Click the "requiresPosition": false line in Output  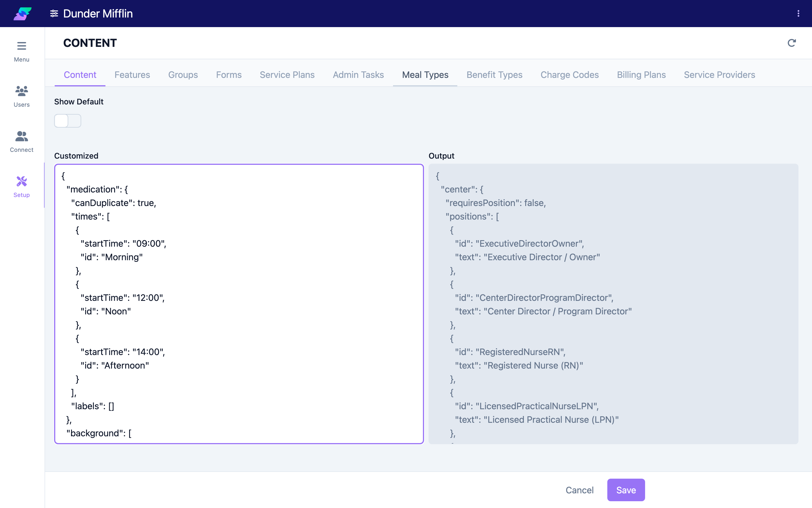(x=496, y=203)
